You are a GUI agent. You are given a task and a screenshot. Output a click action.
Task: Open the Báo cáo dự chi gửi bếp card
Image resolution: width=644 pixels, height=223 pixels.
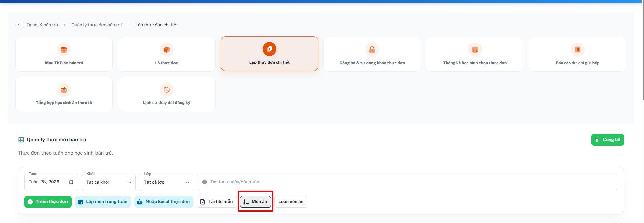[x=578, y=54]
